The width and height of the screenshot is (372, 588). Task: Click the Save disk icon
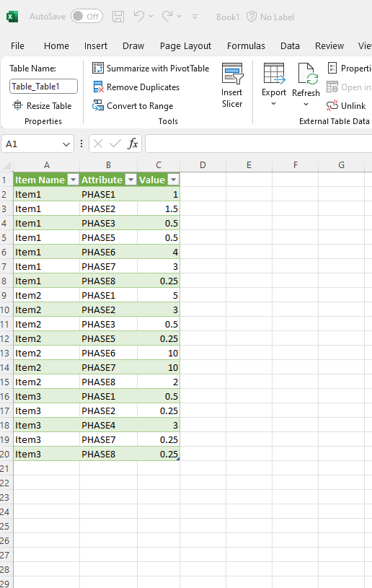coord(118,17)
